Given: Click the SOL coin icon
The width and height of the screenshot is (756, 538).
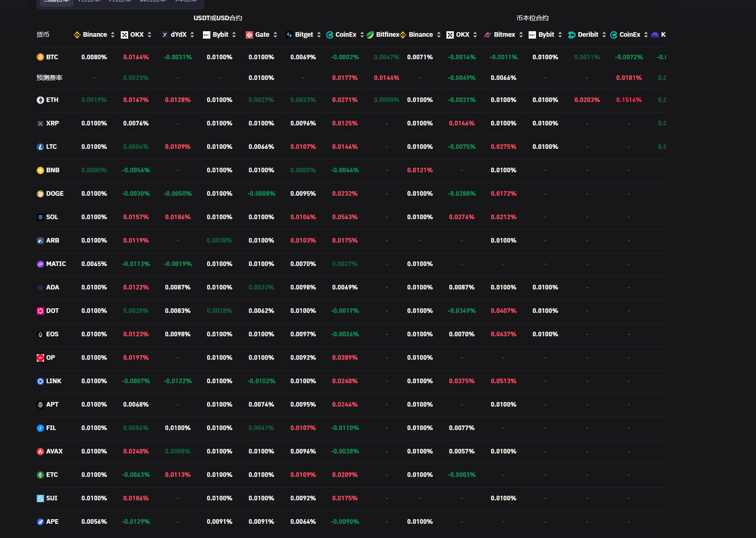Looking at the screenshot, I should 40,217.
